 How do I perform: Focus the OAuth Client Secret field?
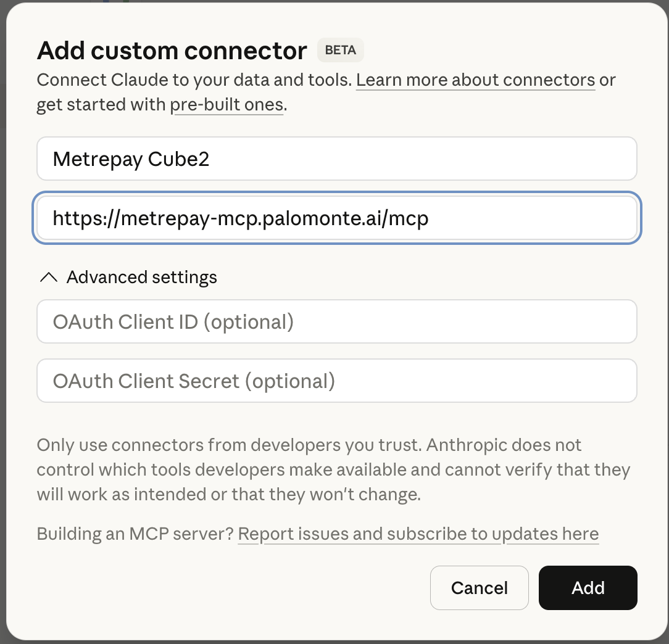click(x=336, y=381)
